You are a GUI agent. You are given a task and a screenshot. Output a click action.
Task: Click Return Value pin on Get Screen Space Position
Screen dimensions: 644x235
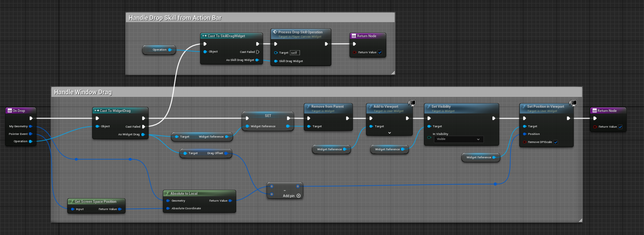pyautogui.click(x=120, y=209)
